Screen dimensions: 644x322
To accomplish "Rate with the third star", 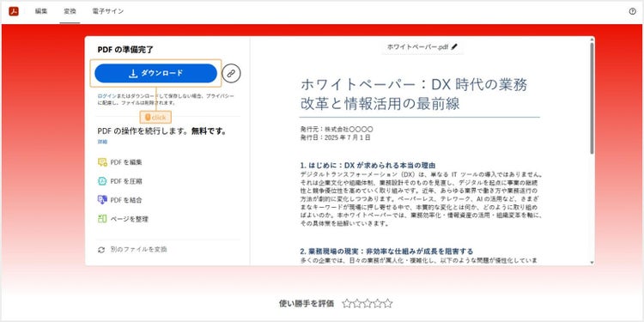I will (x=368, y=303).
